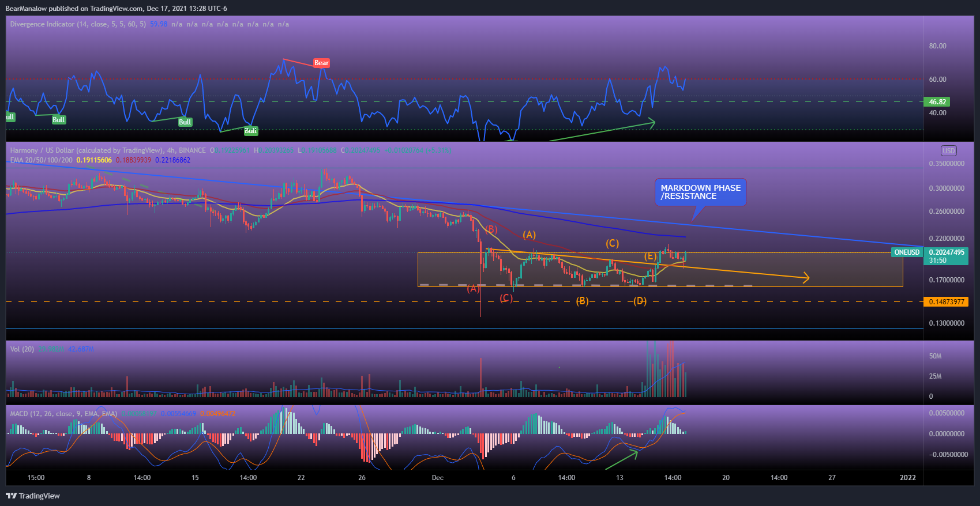Click the 0.30000000 price axis label
Screen dimensions: 980x506
click(947, 188)
